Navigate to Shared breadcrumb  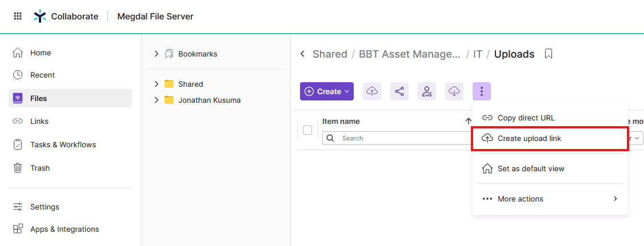point(330,54)
